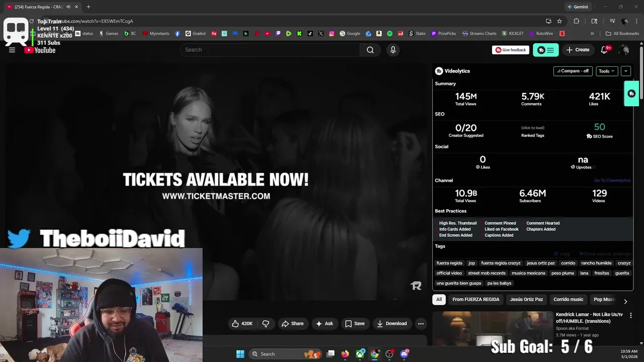This screenshot has width=644, height=362.
Task: Click the Create button
Action: click(x=578, y=50)
